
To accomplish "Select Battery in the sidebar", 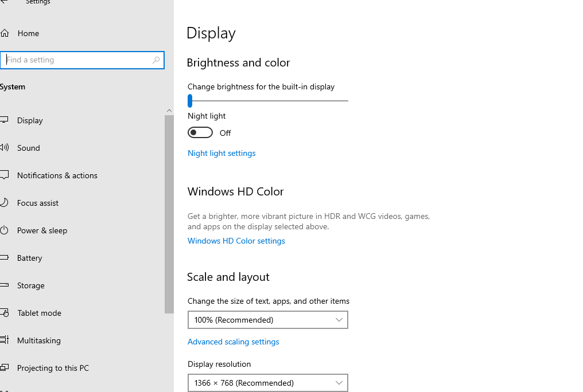I will pos(29,258).
